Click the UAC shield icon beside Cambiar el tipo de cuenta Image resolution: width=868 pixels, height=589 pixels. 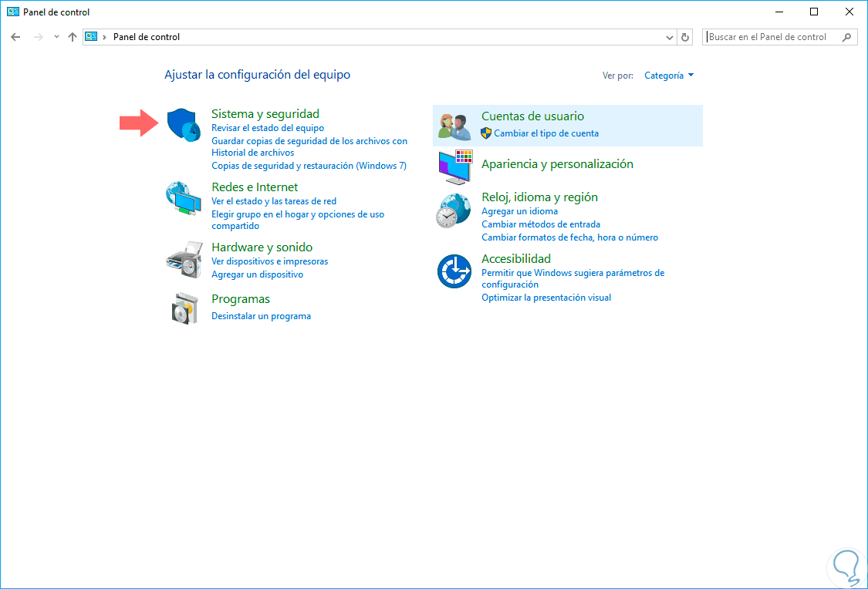coord(486,133)
